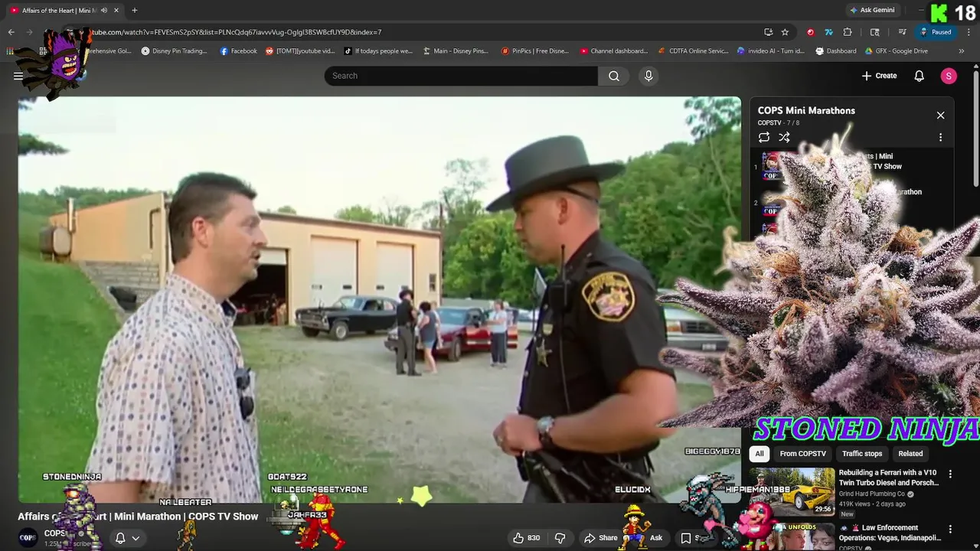The width and height of the screenshot is (980, 551).
Task: Click the Share arrow button
Action: coord(600,538)
